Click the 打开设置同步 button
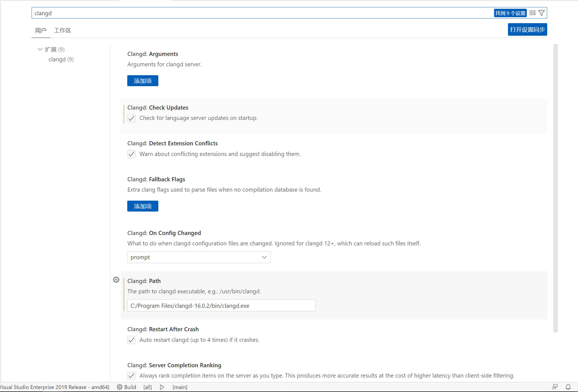This screenshot has width=578, height=392. (527, 29)
